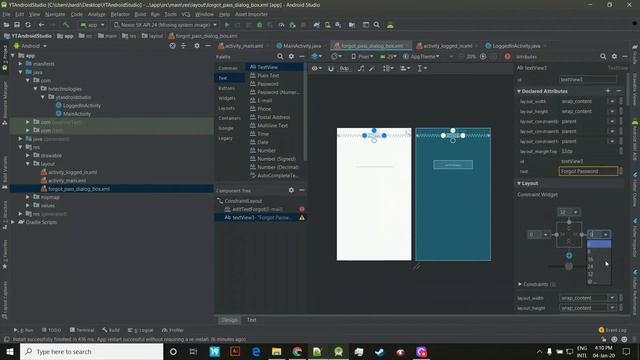This screenshot has height=360, width=640.
Task: Click the minus icon in Declared Attributes header
Action: click(618, 91)
